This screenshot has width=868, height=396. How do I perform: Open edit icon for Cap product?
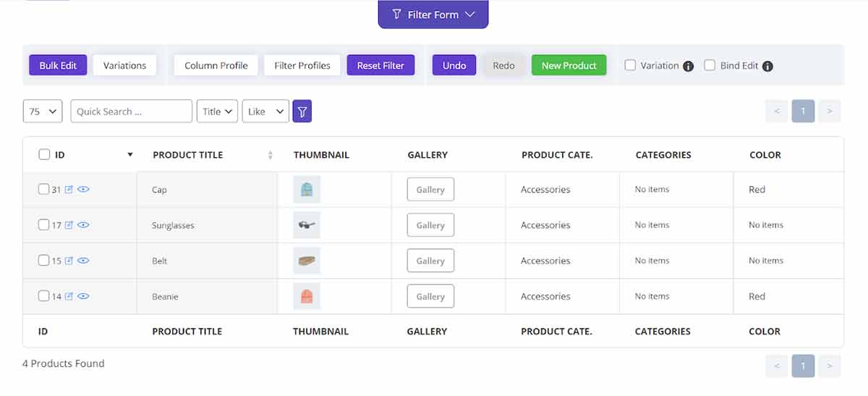pos(69,190)
